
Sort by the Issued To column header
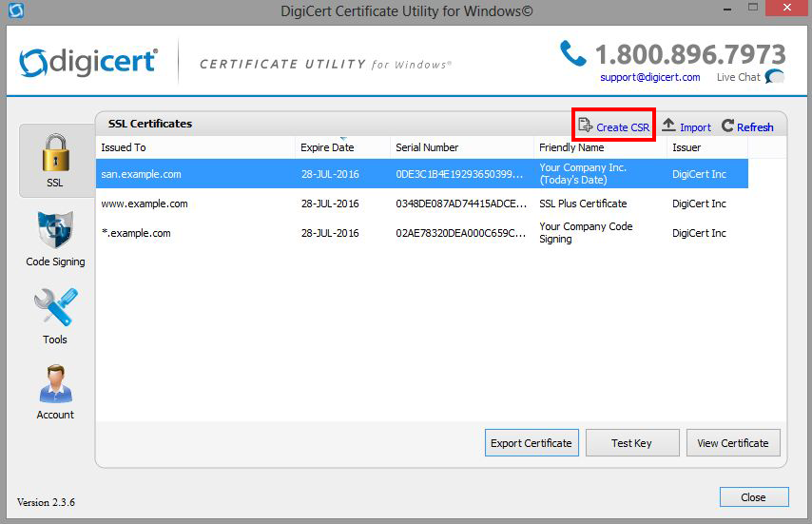click(195, 147)
